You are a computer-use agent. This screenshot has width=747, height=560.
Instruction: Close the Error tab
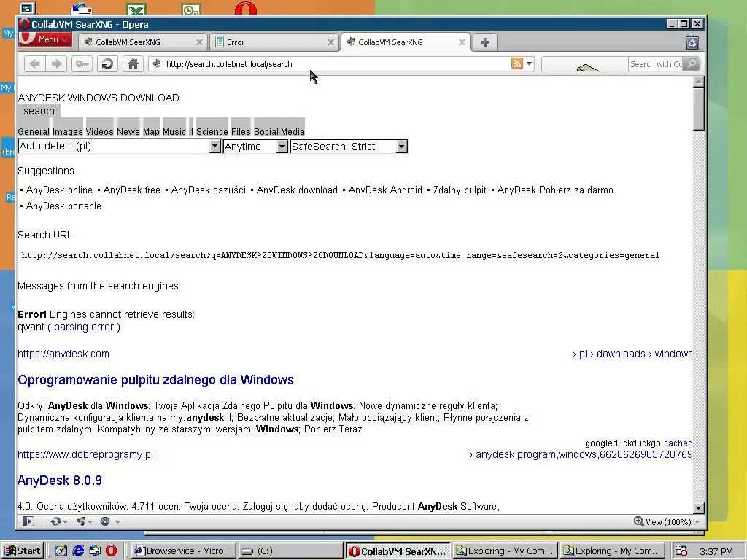[330, 42]
